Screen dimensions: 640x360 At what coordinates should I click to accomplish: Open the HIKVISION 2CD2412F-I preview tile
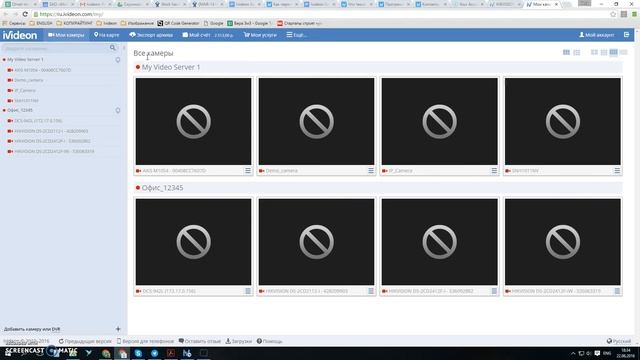440,242
